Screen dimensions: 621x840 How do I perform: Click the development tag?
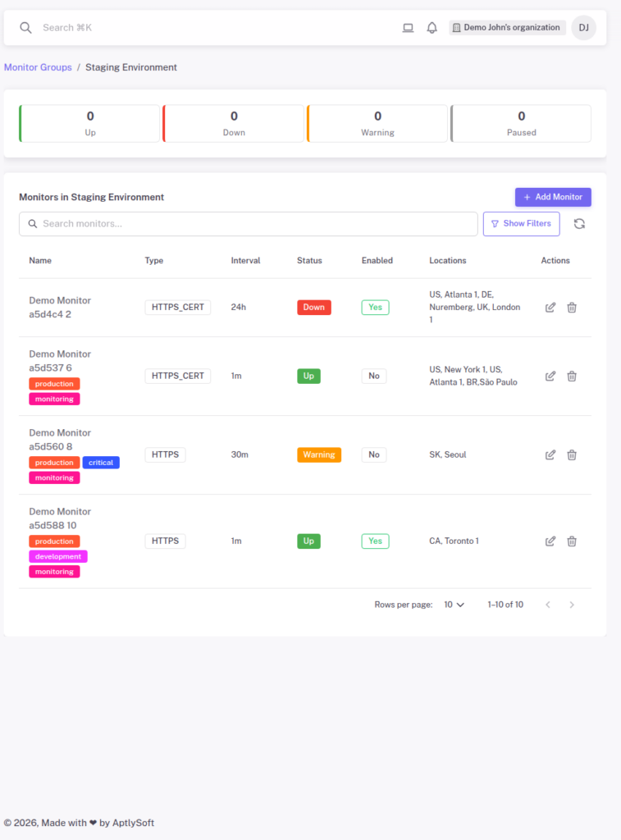(x=58, y=557)
